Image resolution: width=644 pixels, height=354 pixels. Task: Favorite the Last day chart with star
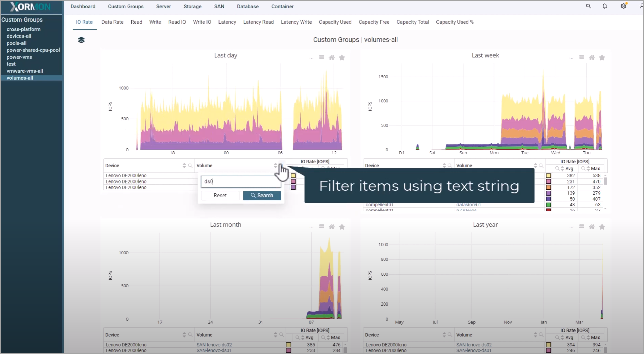(342, 58)
